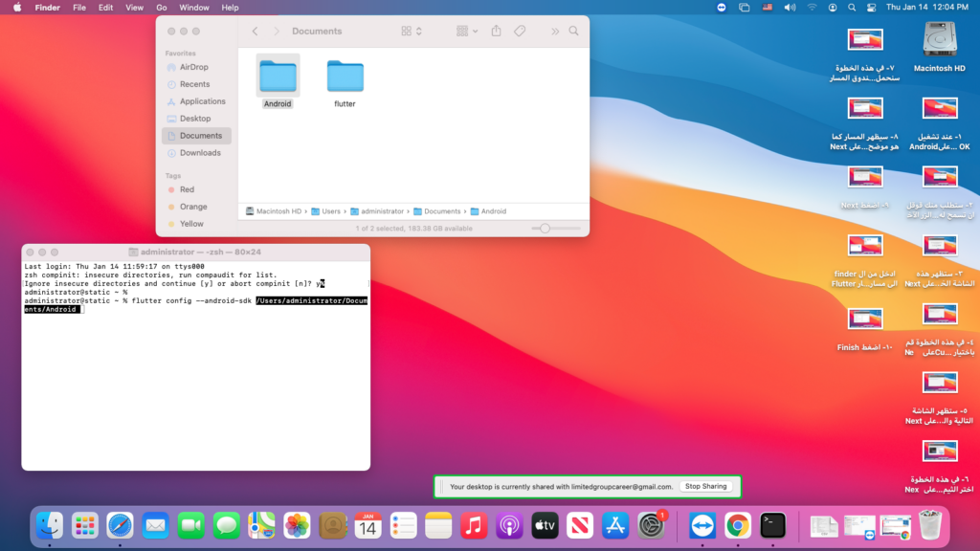The width and height of the screenshot is (980, 551).
Task: Click the Finder share icon
Action: click(497, 31)
